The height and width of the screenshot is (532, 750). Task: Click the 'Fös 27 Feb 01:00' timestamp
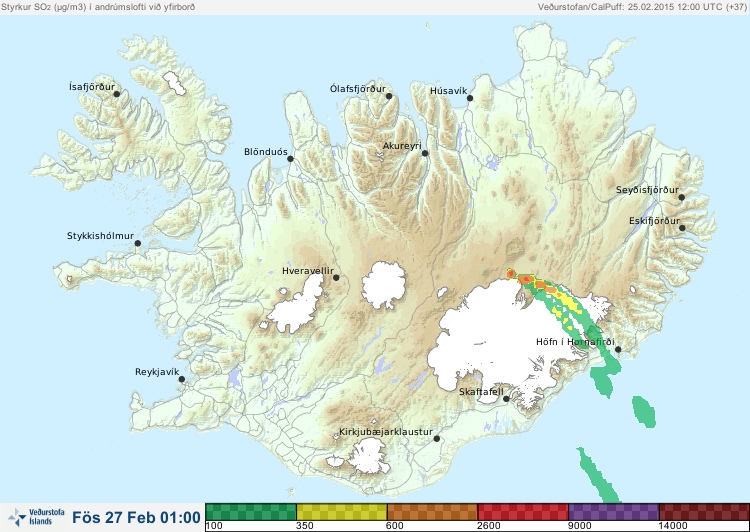point(136,518)
